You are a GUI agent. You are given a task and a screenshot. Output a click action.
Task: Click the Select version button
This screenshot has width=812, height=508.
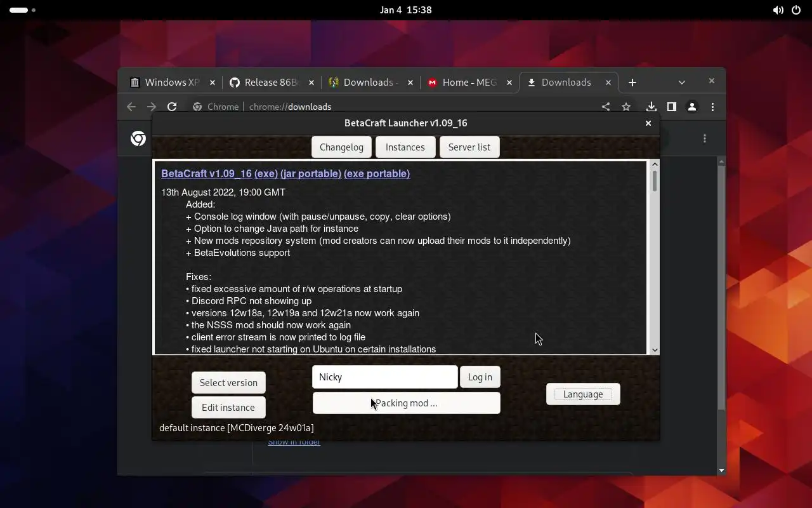point(228,383)
